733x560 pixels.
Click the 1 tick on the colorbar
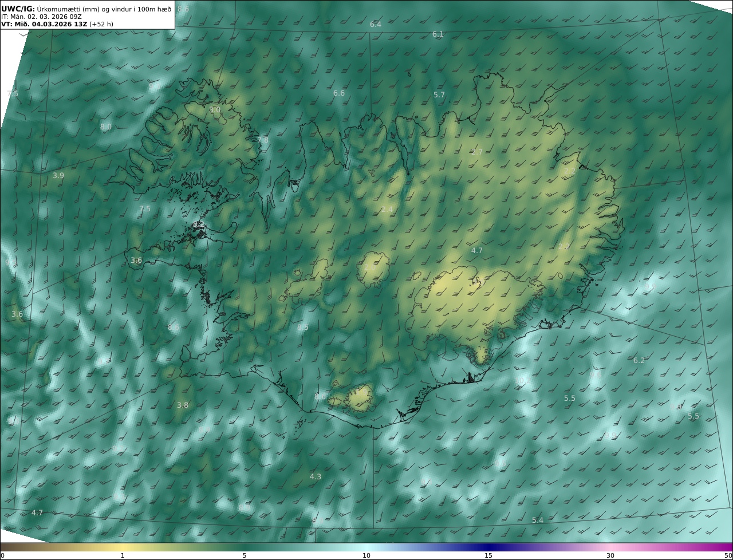(123, 555)
